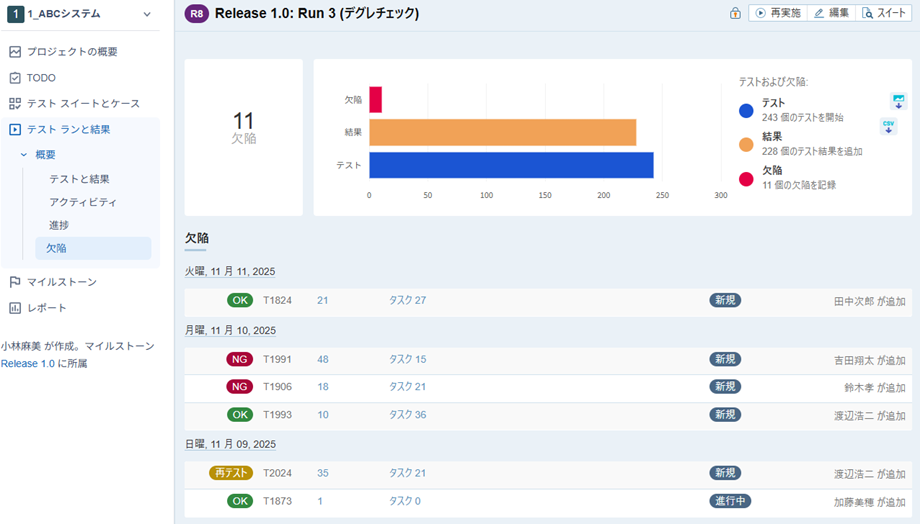
Task: Click the blue テスト bar in chart
Action: point(510,165)
